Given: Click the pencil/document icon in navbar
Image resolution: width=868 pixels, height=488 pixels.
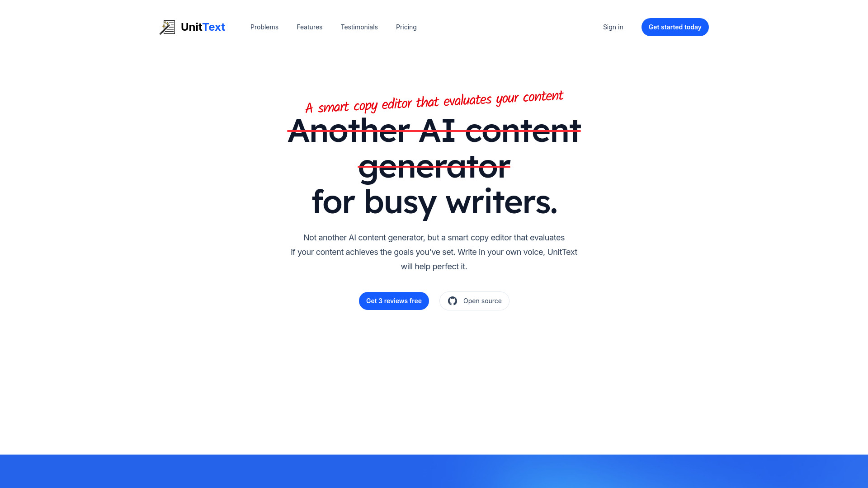Looking at the screenshot, I should pos(168,27).
